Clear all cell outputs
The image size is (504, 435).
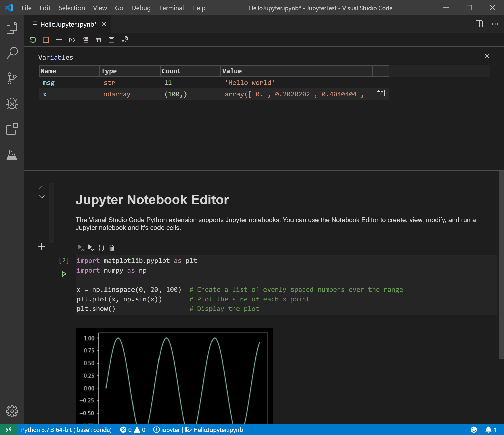85,40
